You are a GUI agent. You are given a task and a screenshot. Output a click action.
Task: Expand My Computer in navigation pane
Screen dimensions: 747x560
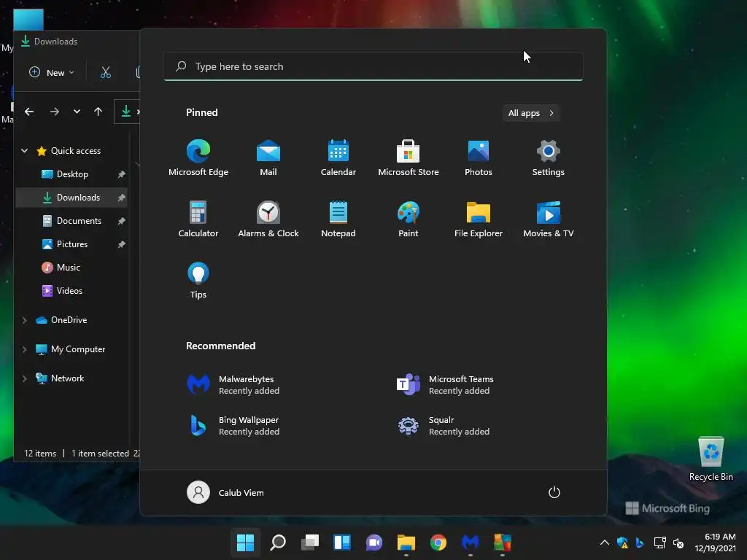[24, 349]
